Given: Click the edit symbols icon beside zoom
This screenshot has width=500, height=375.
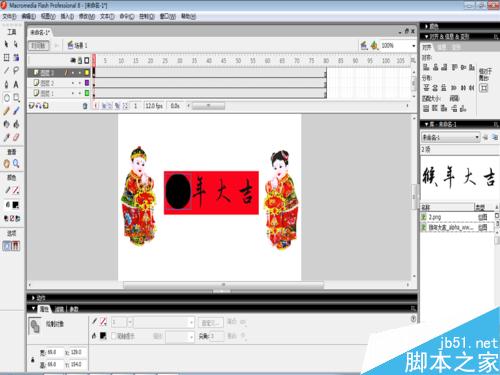Looking at the screenshot, I should tap(375, 45).
